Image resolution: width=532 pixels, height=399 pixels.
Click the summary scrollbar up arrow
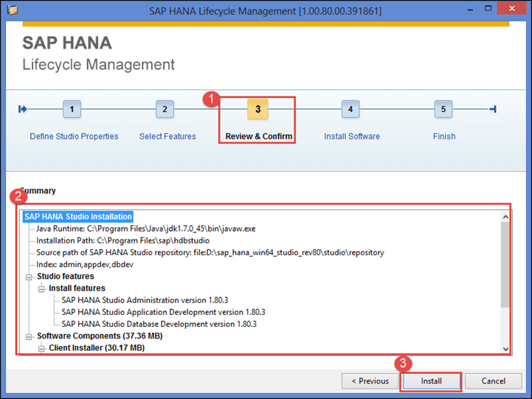pyautogui.click(x=505, y=217)
